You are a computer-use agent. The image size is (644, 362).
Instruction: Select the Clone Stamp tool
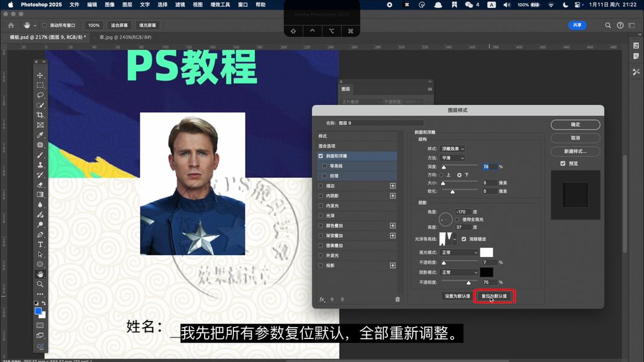(40, 165)
